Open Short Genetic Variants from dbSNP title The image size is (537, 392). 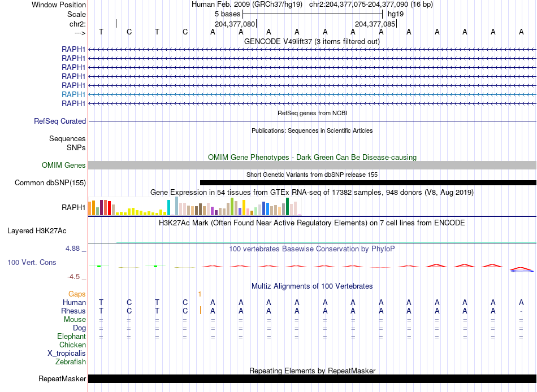(x=312, y=175)
